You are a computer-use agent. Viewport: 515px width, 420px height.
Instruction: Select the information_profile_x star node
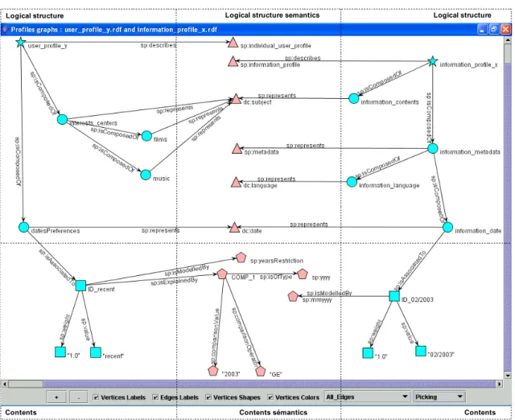[x=433, y=61]
